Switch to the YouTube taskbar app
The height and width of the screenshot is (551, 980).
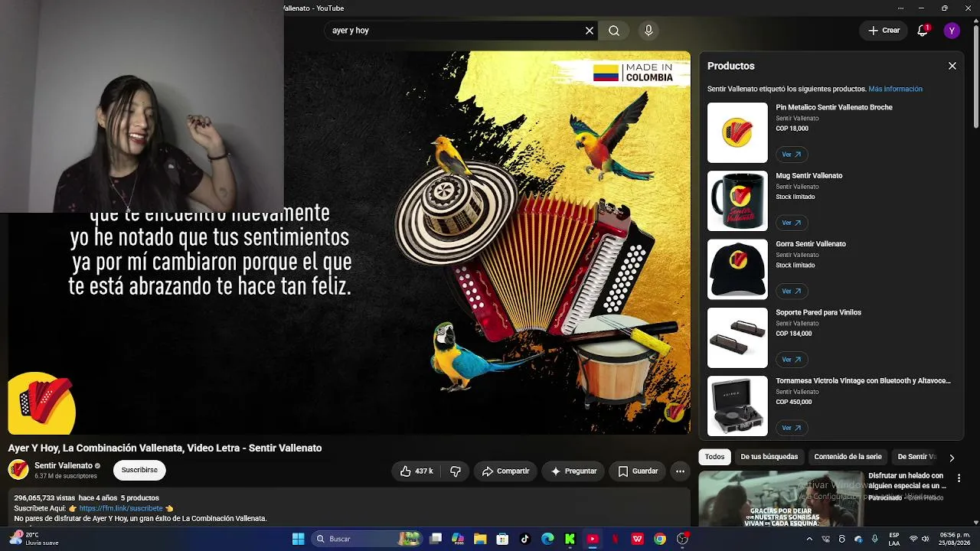click(x=592, y=539)
